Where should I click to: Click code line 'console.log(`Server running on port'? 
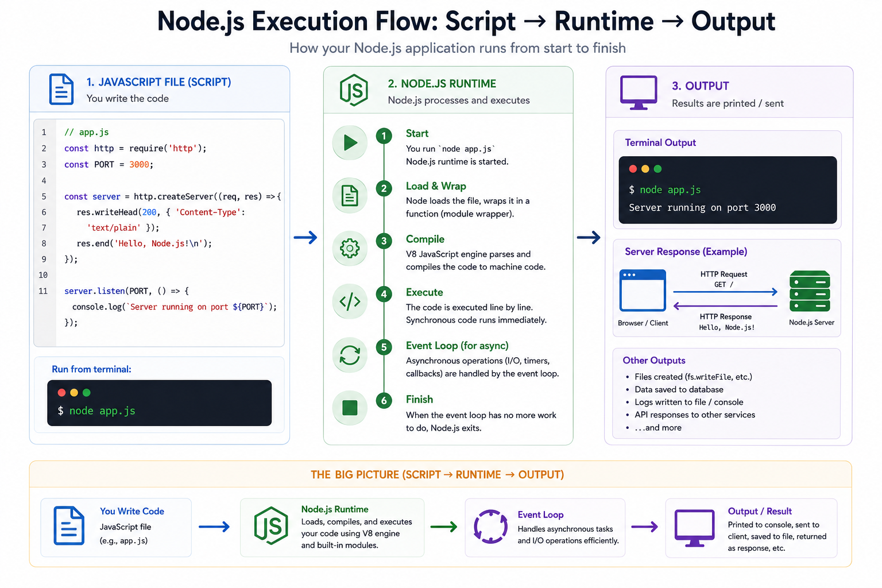click(175, 307)
